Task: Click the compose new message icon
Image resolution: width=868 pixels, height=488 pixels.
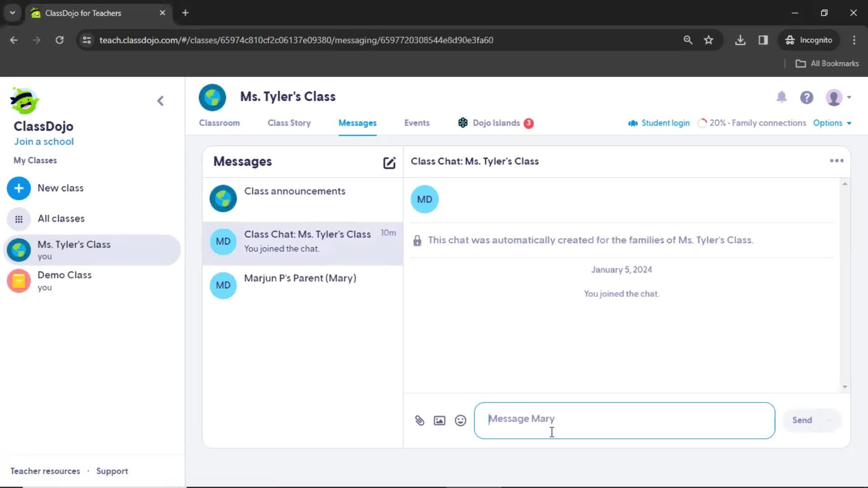Action: point(389,163)
